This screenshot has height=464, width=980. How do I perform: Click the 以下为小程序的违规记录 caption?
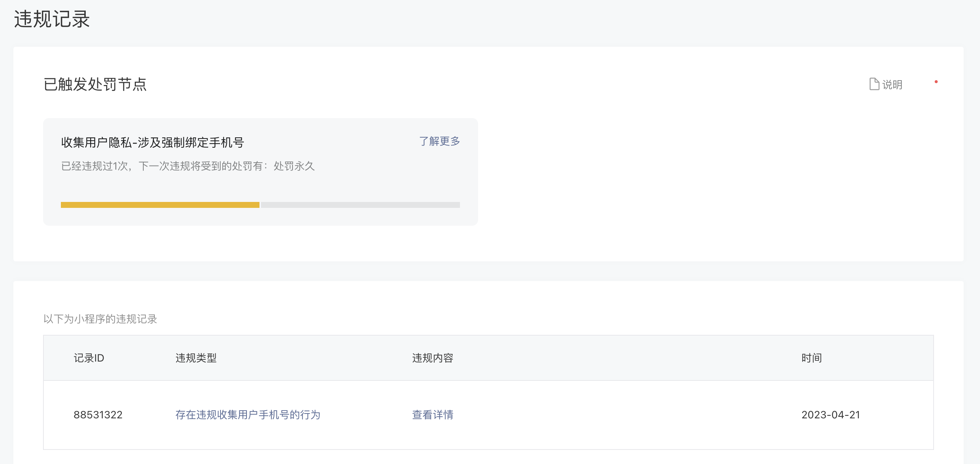[100, 319]
